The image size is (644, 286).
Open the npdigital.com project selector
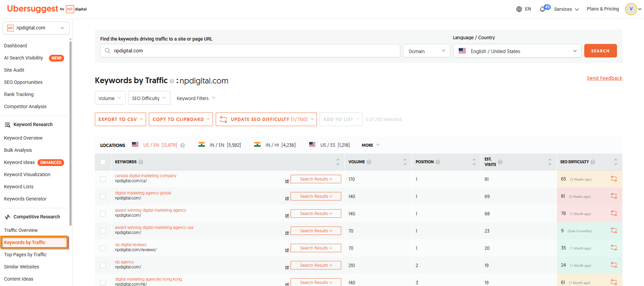36,28
